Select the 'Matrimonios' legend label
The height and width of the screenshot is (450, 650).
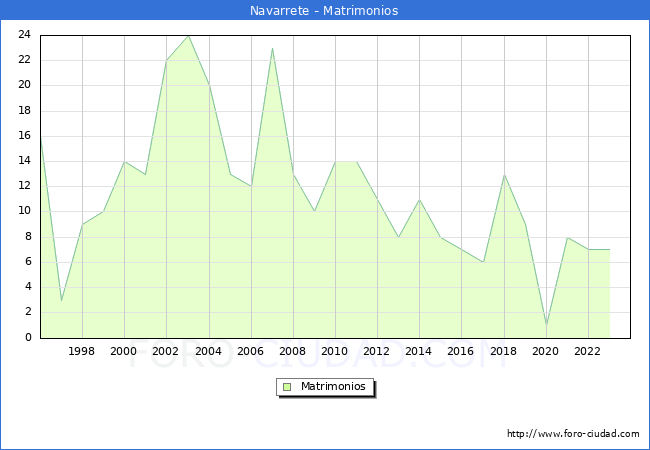333,386
